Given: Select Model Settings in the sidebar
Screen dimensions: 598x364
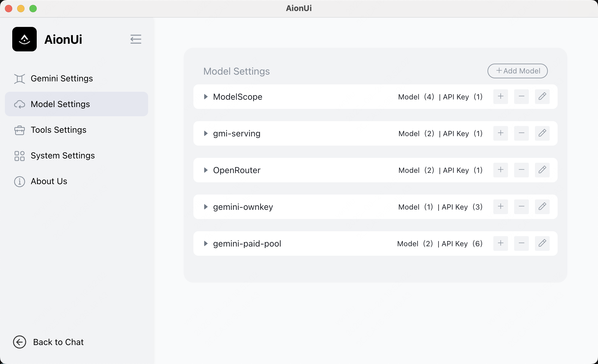Looking at the screenshot, I should [77, 104].
